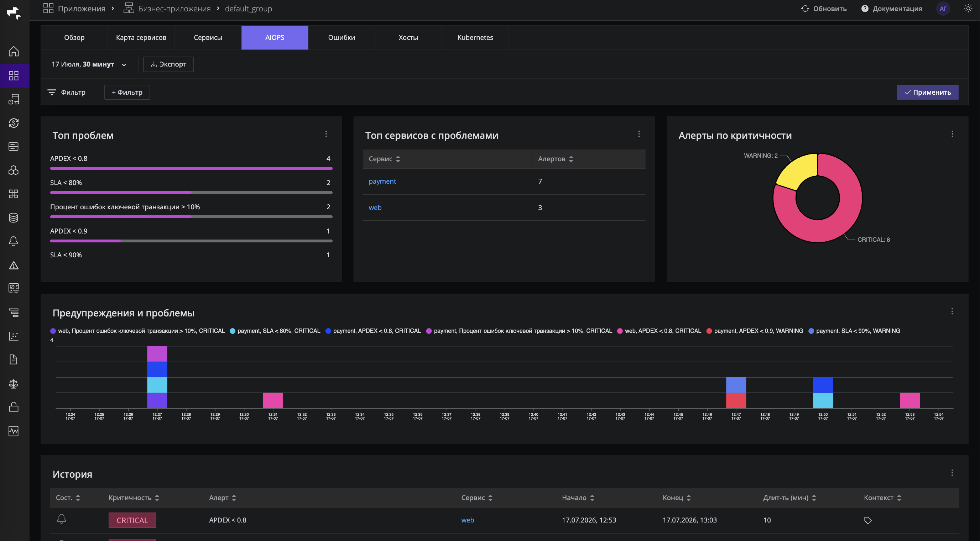Image resolution: width=980 pixels, height=541 pixels.
Task: Select the Applications grid icon in sidebar
Action: click(x=14, y=76)
